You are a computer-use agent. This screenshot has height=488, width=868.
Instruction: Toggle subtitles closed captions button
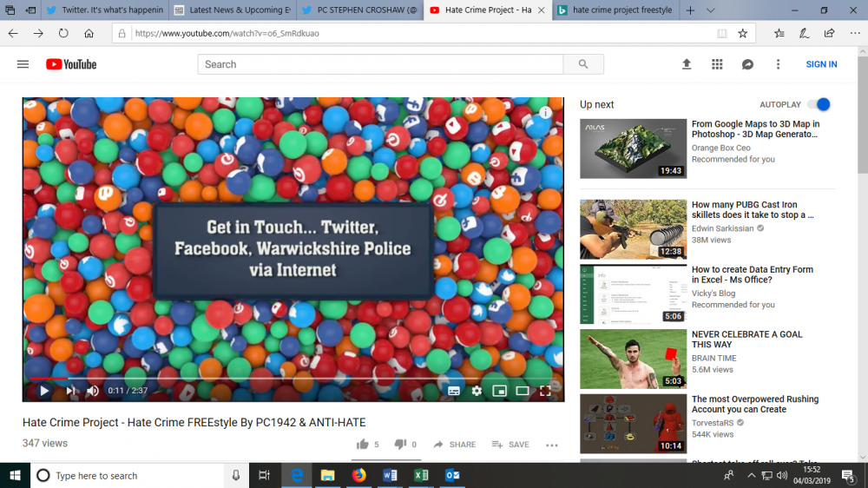pyautogui.click(x=453, y=391)
